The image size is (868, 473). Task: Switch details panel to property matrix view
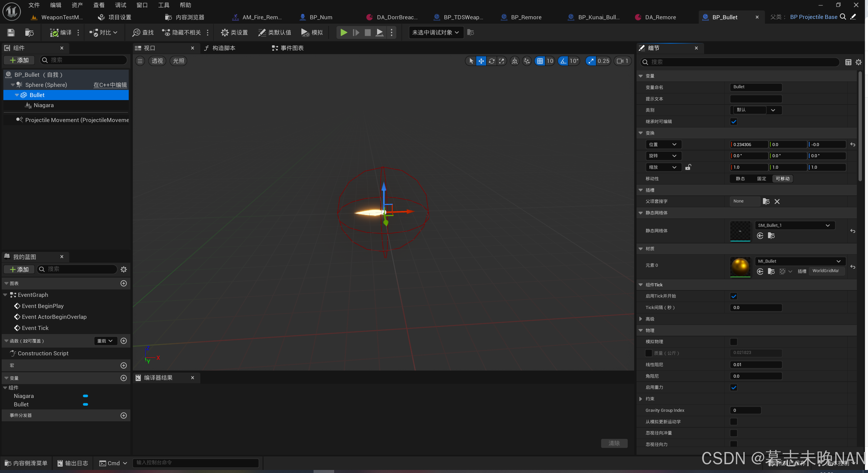pyautogui.click(x=848, y=62)
